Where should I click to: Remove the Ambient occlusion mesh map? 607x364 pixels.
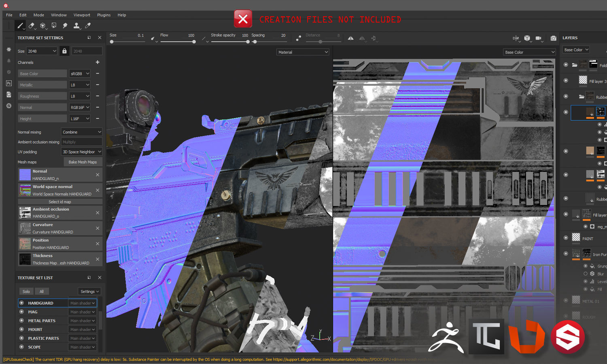click(98, 213)
